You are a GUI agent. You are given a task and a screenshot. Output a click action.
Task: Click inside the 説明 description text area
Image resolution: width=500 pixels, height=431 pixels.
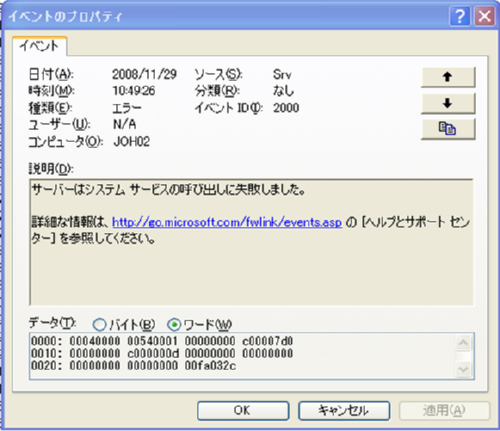point(251,242)
